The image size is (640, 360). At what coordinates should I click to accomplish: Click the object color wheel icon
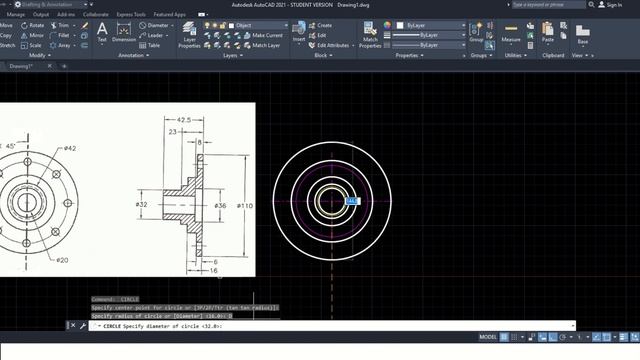pyautogui.click(x=387, y=25)
